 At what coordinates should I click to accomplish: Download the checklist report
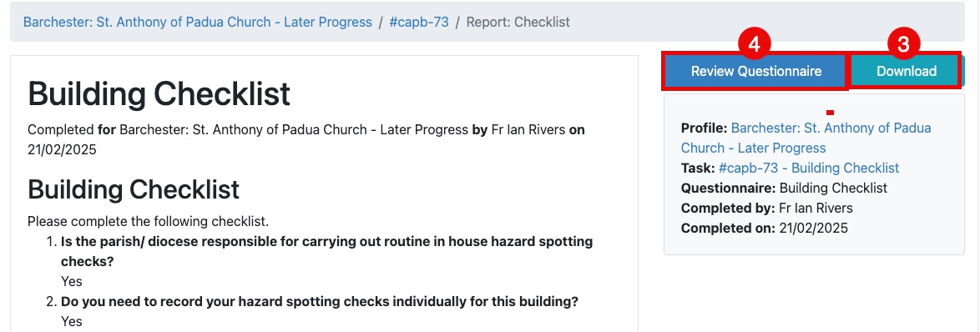tap(907, 71)
